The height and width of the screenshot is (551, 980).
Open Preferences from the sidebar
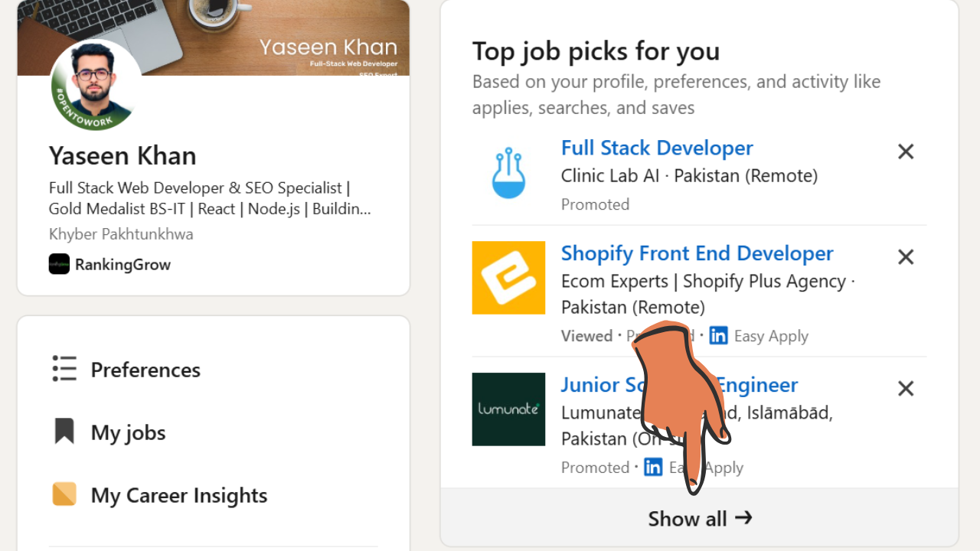145,369
